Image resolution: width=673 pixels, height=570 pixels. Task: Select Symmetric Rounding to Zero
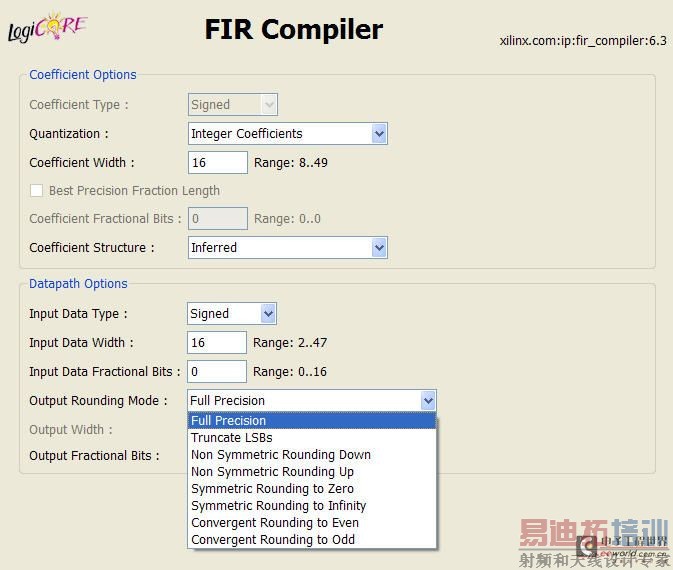pos(312,488)
